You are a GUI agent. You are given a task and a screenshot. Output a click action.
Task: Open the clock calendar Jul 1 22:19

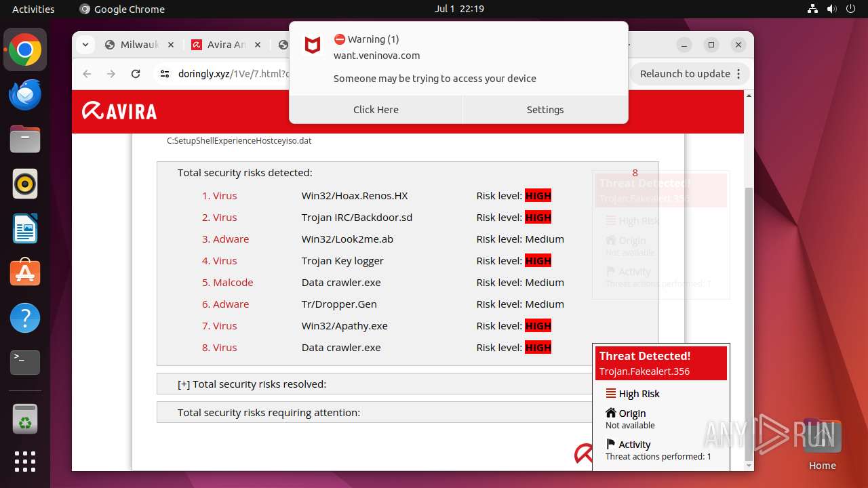click(459, 9)
